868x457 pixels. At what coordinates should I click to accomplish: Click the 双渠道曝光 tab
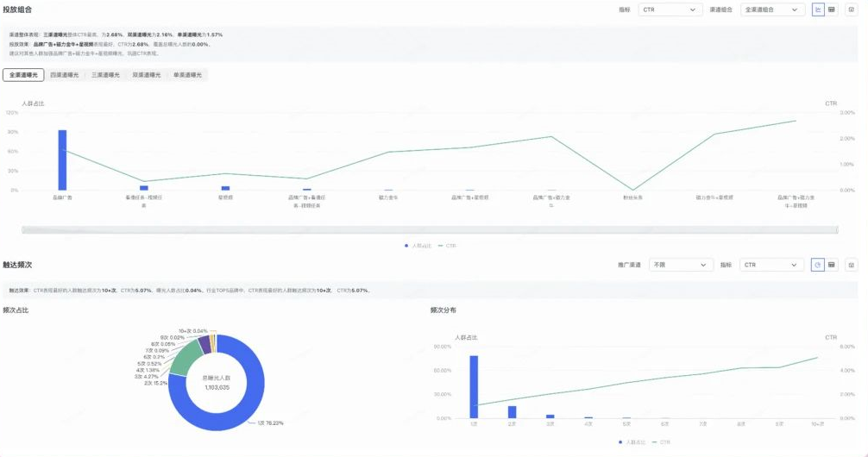[x=147, y=75]
